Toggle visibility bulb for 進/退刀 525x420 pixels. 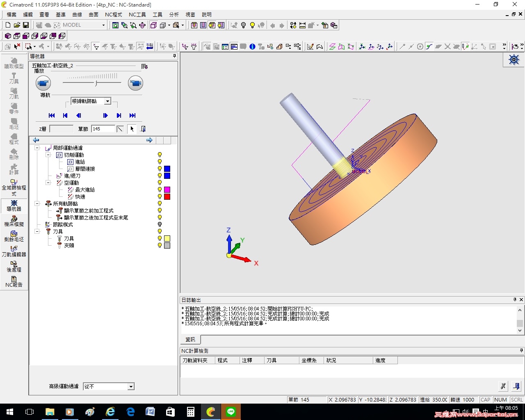160,176
